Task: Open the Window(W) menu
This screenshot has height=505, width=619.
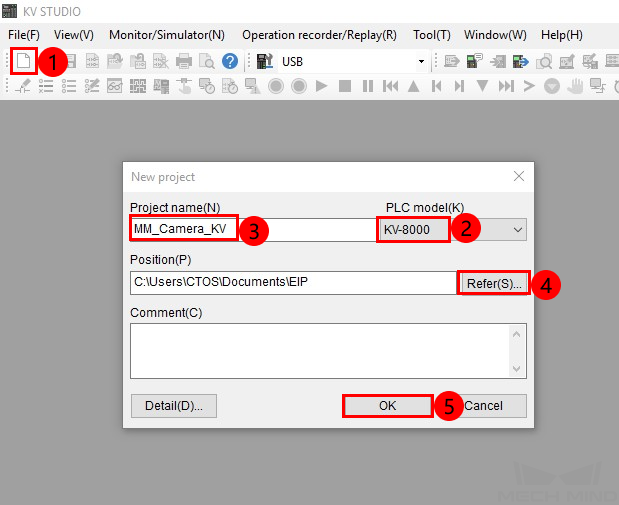Action: click(x=495, y=35)
